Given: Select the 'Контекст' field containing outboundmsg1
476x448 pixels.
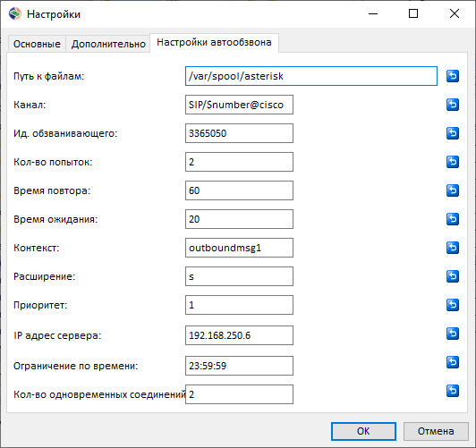Looking at the screenshot, I should 239,248.
